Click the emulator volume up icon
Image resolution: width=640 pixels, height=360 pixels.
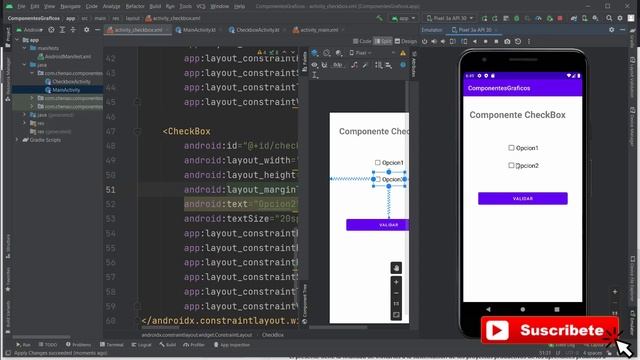click(x=434, y=41)
